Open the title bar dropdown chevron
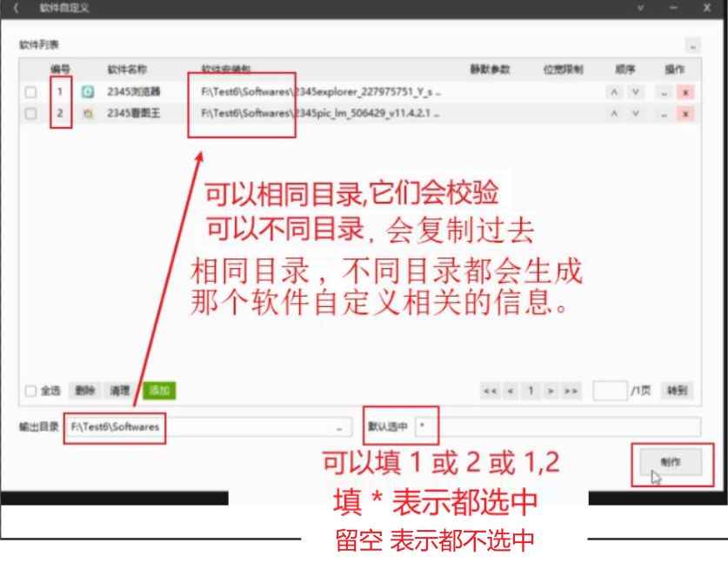Screen dimensions: 728x563 [639, 8]
